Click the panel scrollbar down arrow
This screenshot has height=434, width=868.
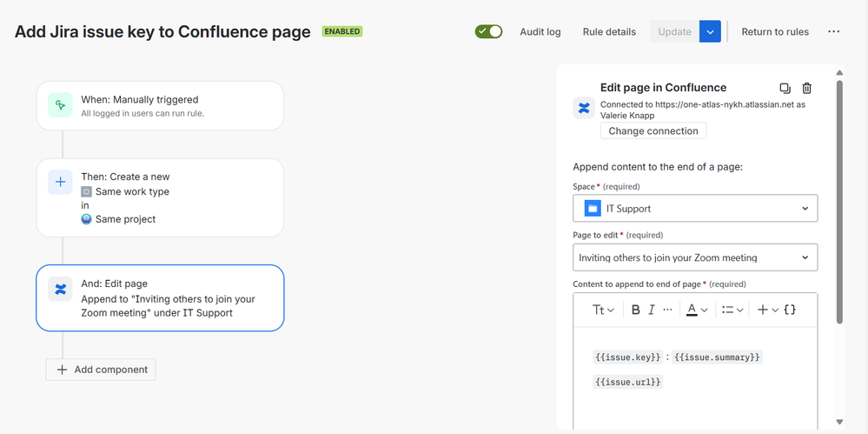pyautogui.click(x=839, y=422)
